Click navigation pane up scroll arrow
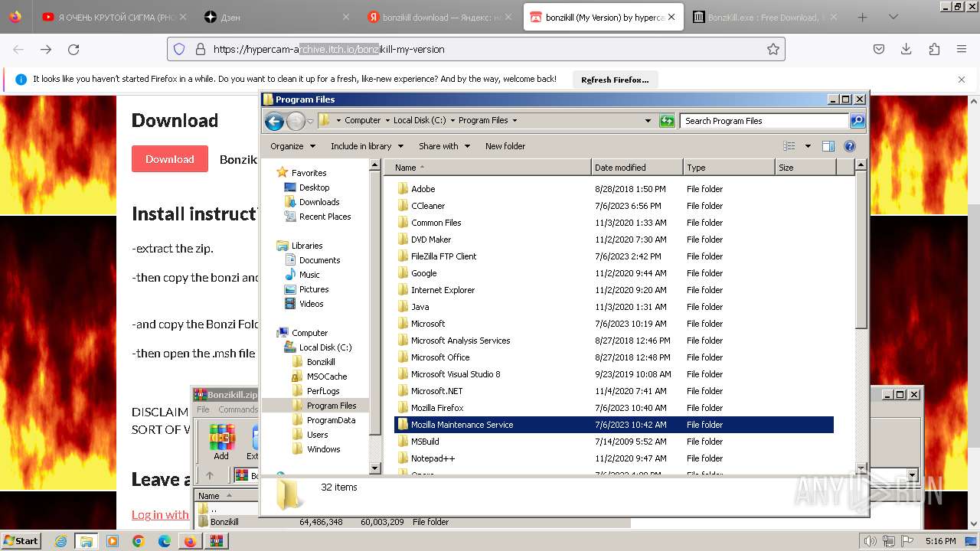 pos(375,165)
